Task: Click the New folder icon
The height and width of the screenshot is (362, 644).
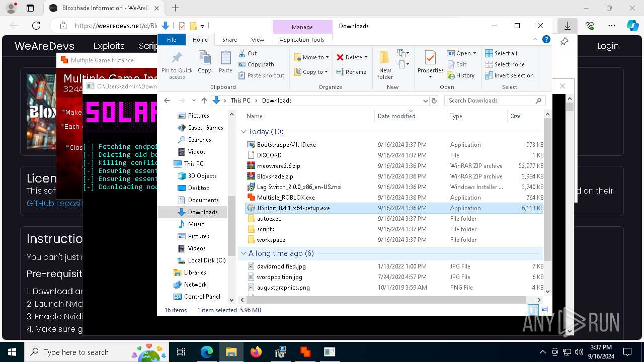Action: coord(385,64)
